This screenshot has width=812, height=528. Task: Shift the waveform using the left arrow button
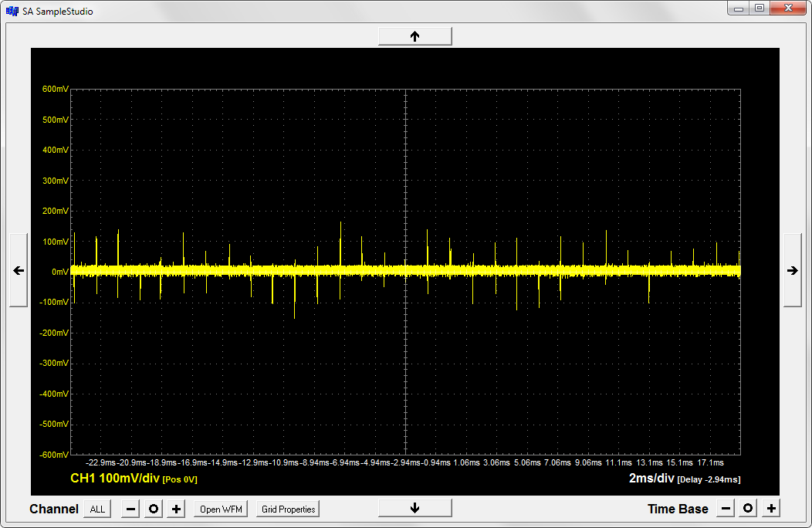19,270
